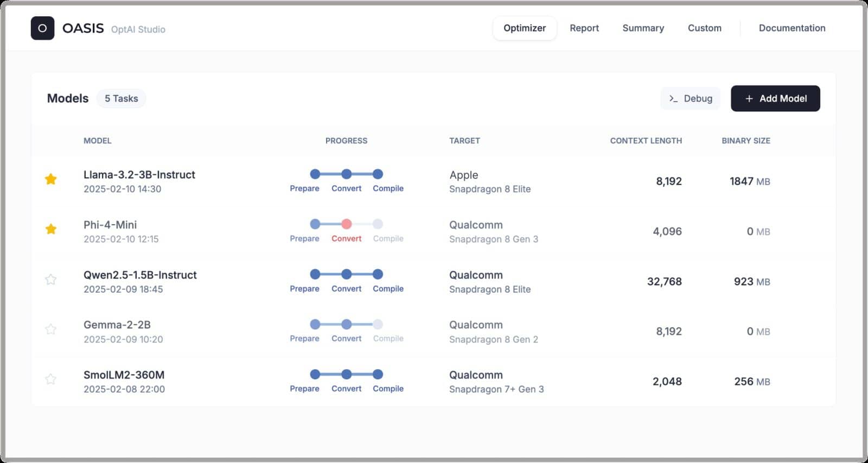This screenshot has width=868, height=463.
Task: Unstar the Llama-3.2-3B-Instruct model
Action: click(x=51, y=179)
